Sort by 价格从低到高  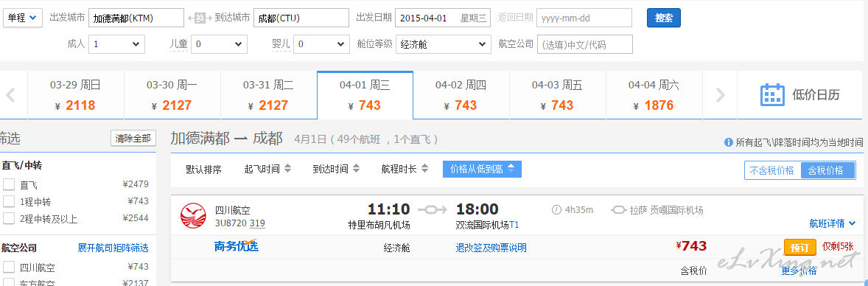click(x=482, y=169)
